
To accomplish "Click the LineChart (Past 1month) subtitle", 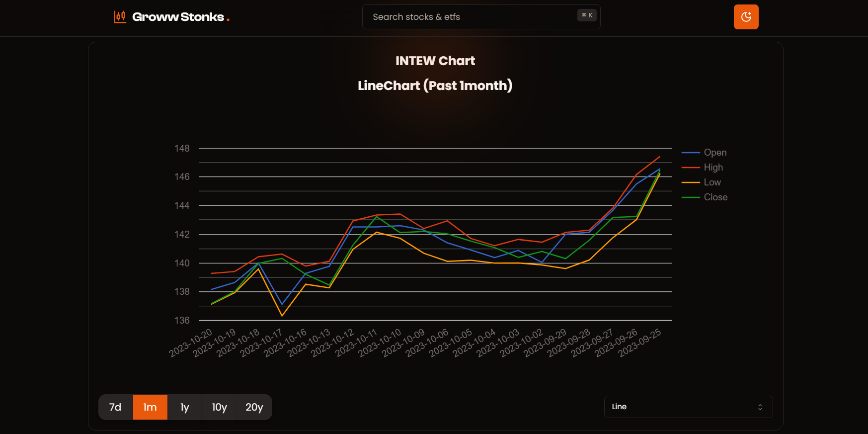I will (x=435, y=86).
